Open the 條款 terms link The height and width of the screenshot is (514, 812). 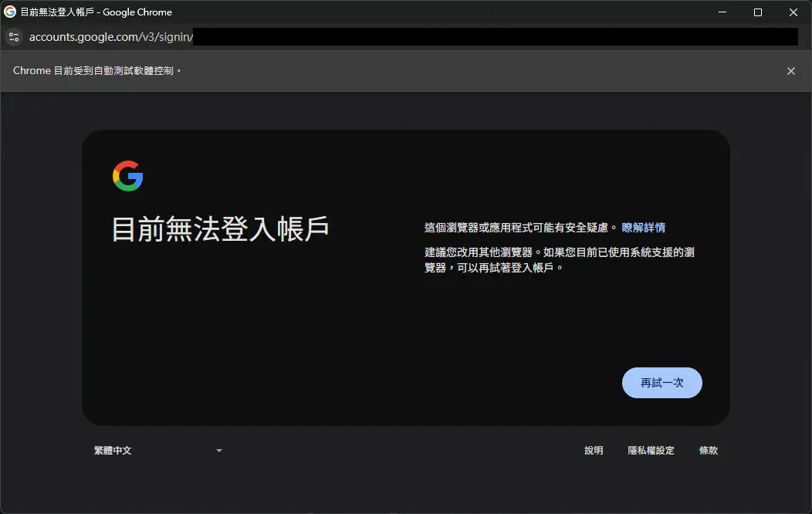[x=709, y=451]
